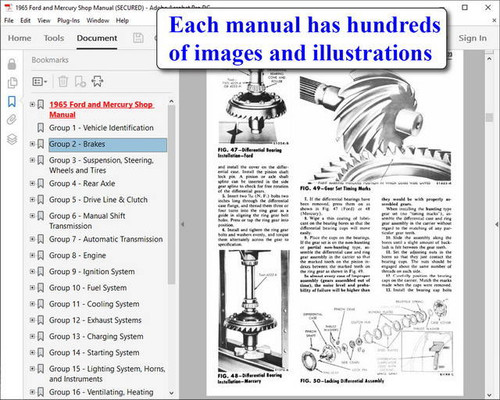This screenshot has height=400, width=500.
Task: Click bookmarks panel scroll down arrow
Action: coord(171,393)
